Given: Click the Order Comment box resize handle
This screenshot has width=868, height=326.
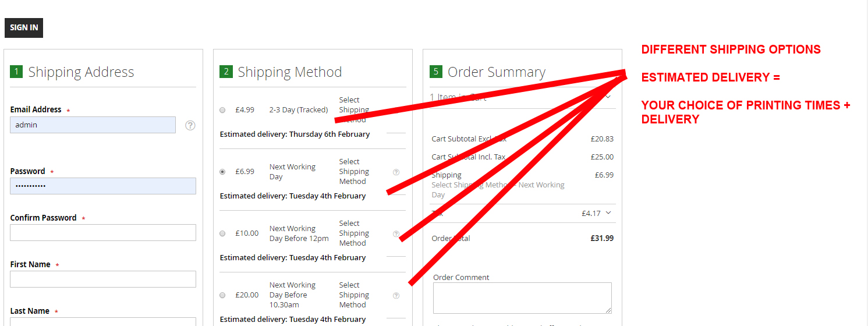Looking at the screenshot, I should pyautogui.click(x=608, y=311).
